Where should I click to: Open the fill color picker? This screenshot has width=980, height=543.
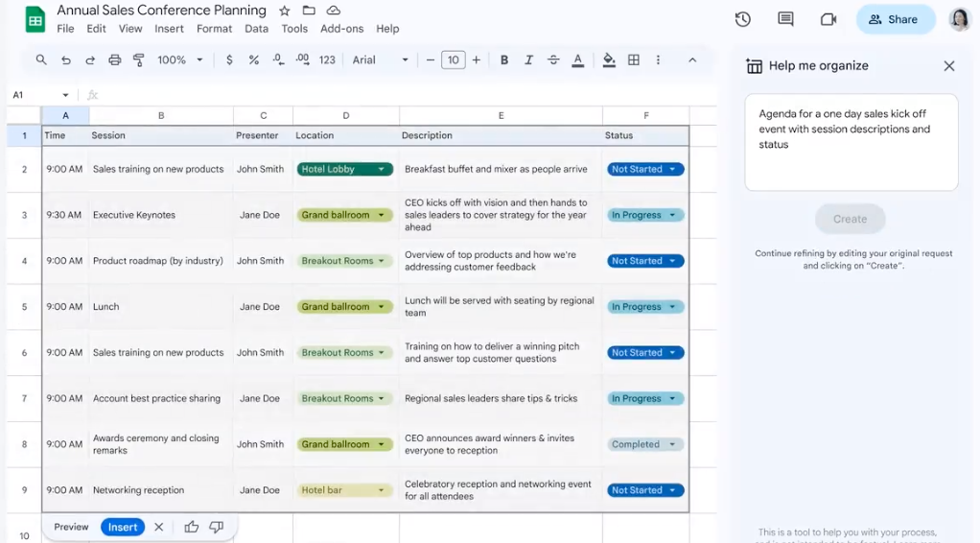(609, 59)
